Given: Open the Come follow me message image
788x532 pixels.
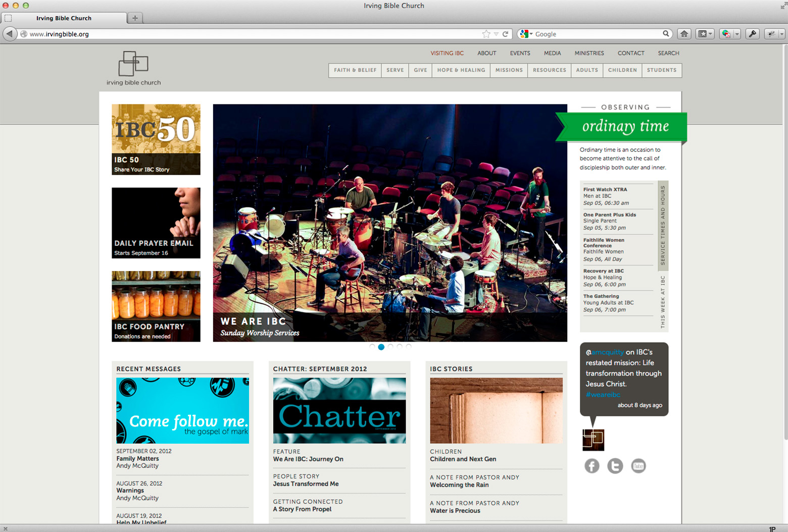Looking at the screenshot, I should (x=182, y=410).
